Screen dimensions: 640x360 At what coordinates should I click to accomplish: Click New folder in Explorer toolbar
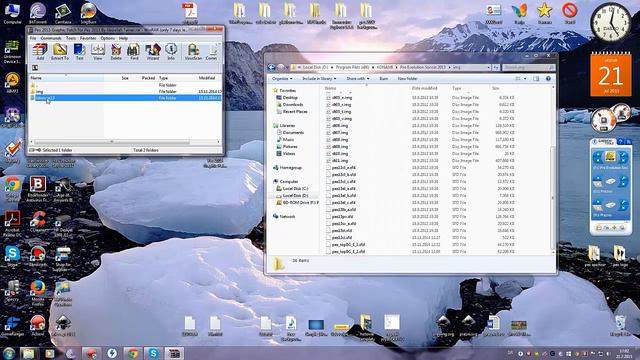[407, 78]
